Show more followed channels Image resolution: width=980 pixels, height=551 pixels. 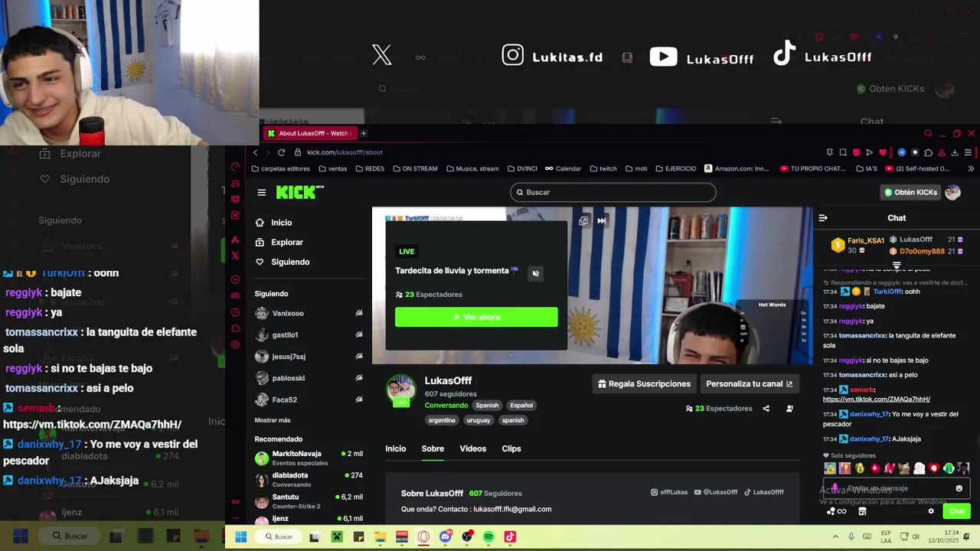click(x=273, y=420)
